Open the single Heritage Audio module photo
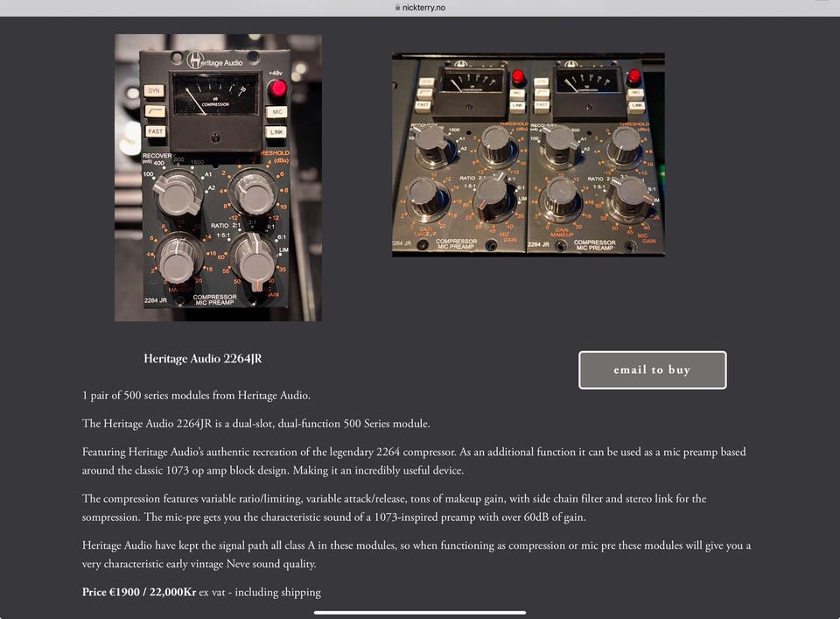 tap(218, 178)
